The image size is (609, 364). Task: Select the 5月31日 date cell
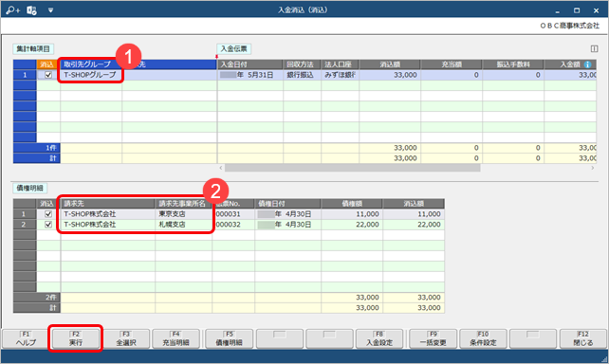[250, 75]
